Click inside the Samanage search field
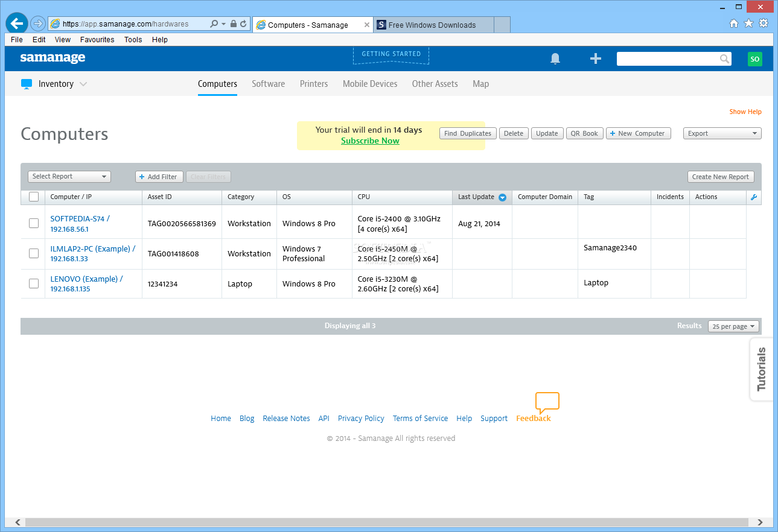 tap(668, 59)
